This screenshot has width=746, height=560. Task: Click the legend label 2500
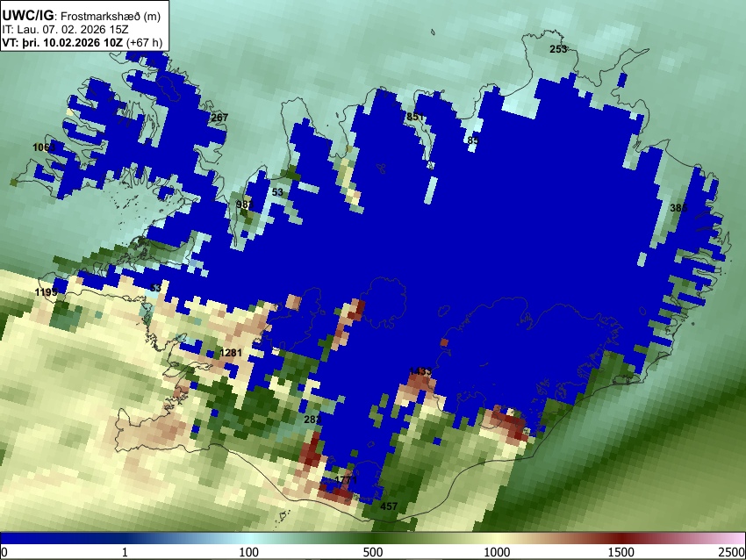pos(732,552)
